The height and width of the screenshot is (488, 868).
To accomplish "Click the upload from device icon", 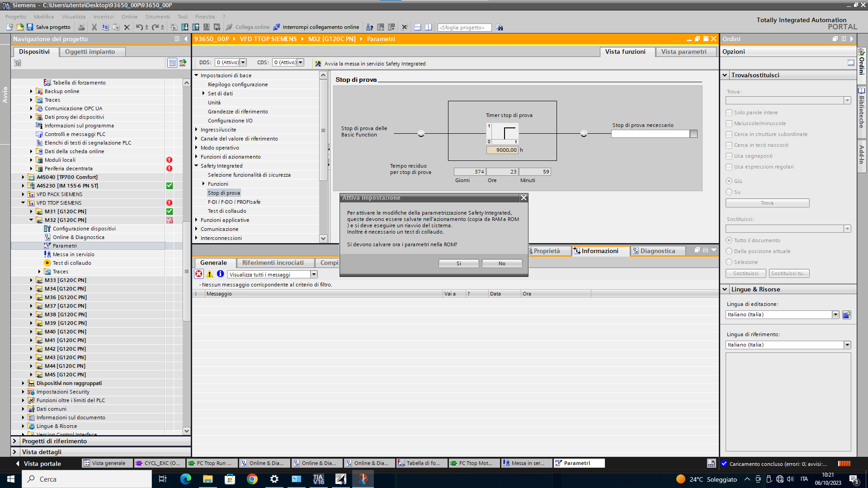I will [196, 27].
